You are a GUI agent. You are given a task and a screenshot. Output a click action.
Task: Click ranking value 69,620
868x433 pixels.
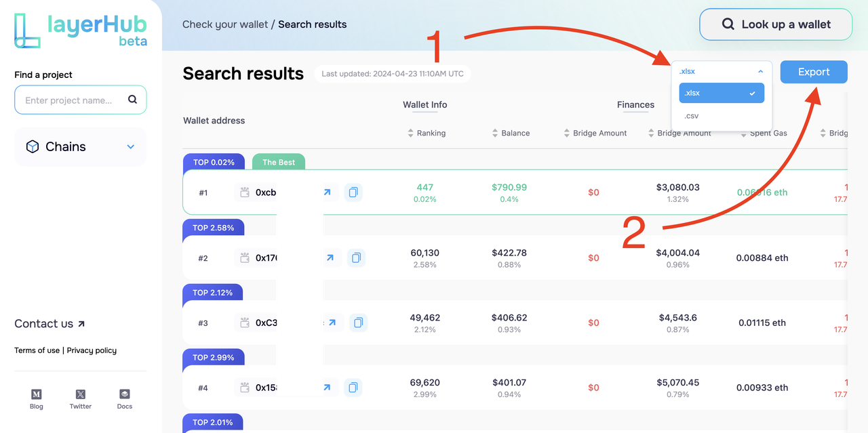[x=425, y=382]
